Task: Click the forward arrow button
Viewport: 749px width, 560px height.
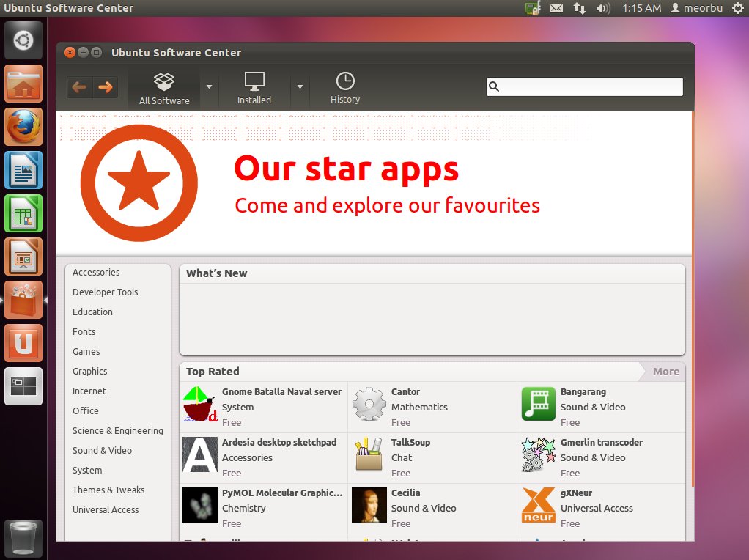Action: [105, 87]
